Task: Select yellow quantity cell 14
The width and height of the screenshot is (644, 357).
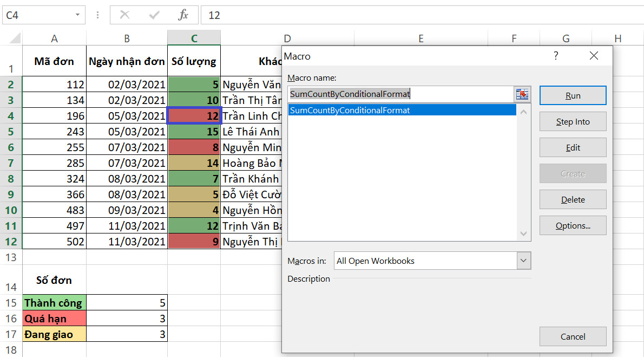Action: tap(194, 163)
